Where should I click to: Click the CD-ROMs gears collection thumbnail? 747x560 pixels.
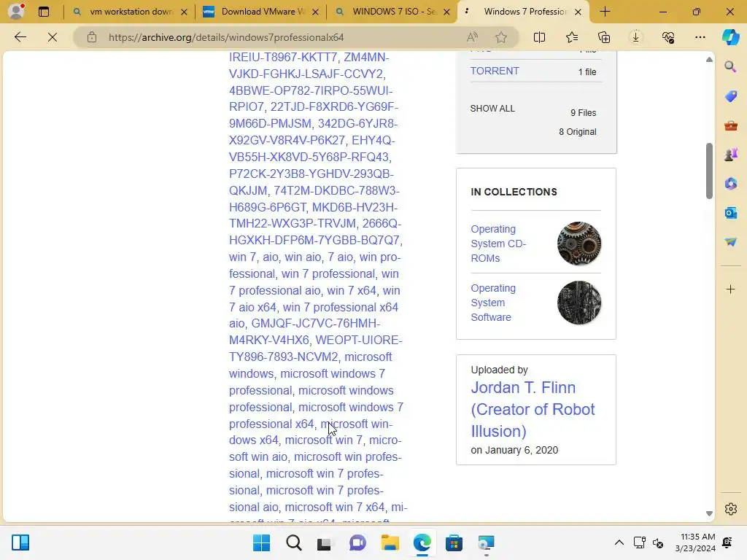(578, 244)
